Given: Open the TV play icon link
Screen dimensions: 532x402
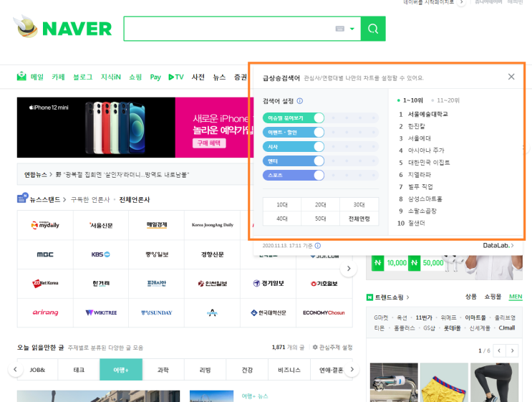Looking at the screenshot, I should click(x=175, y=77).
